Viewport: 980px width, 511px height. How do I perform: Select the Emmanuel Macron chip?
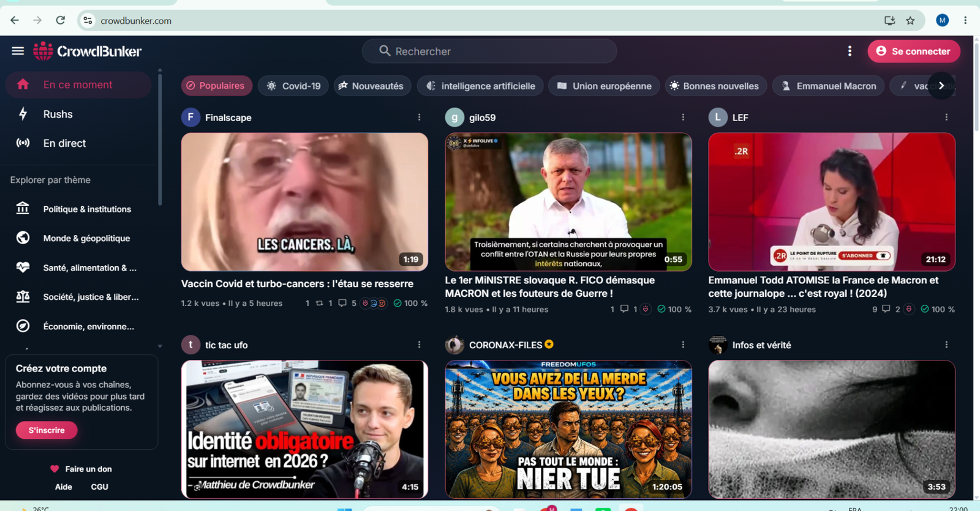[828, 86]
